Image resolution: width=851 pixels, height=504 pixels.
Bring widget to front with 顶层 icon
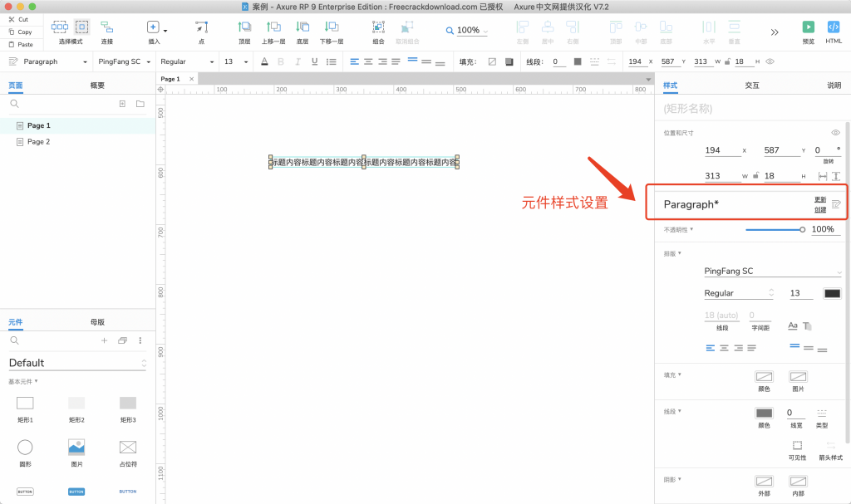[244, 27]
